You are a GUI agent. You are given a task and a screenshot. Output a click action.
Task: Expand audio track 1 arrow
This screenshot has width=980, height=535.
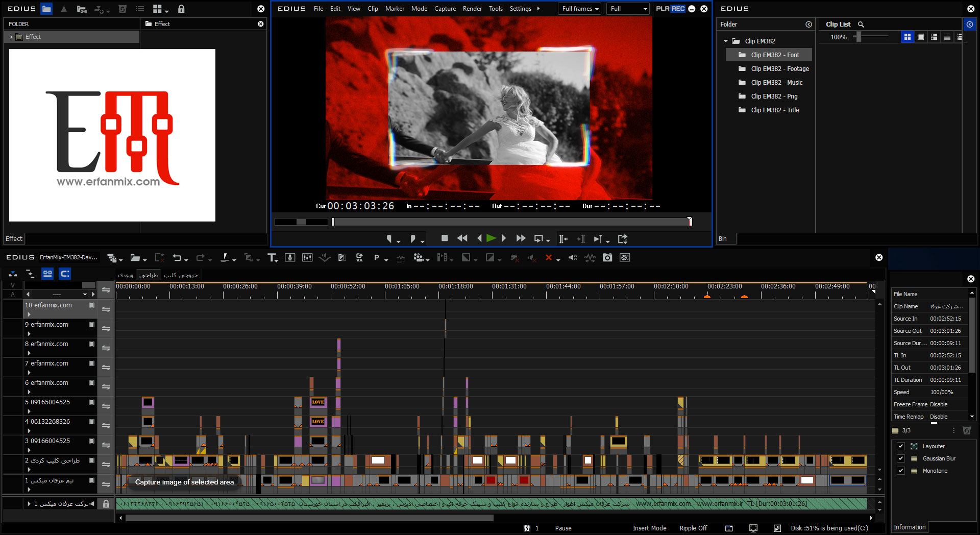[x=29, y=504]
